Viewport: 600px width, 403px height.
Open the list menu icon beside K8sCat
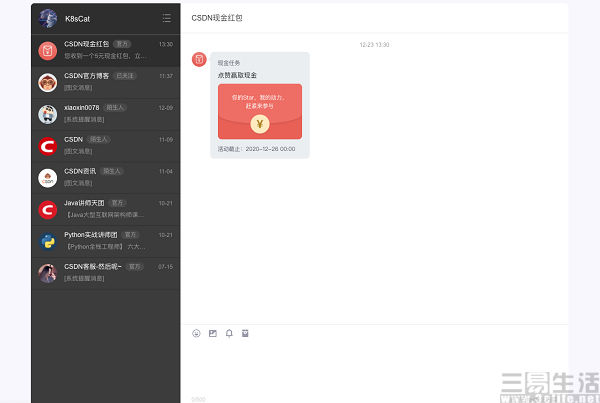[166, 18]
